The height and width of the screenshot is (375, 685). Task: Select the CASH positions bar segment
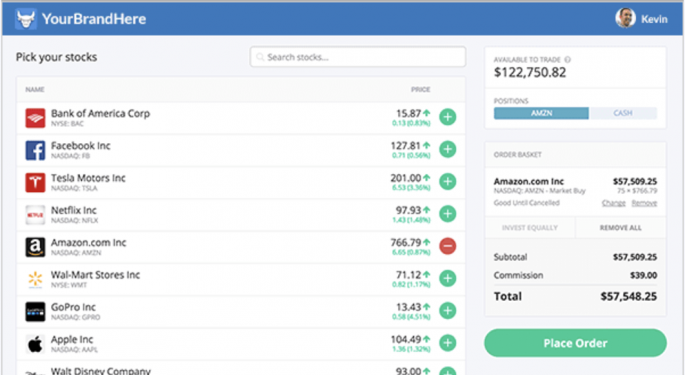pos(623,113)
